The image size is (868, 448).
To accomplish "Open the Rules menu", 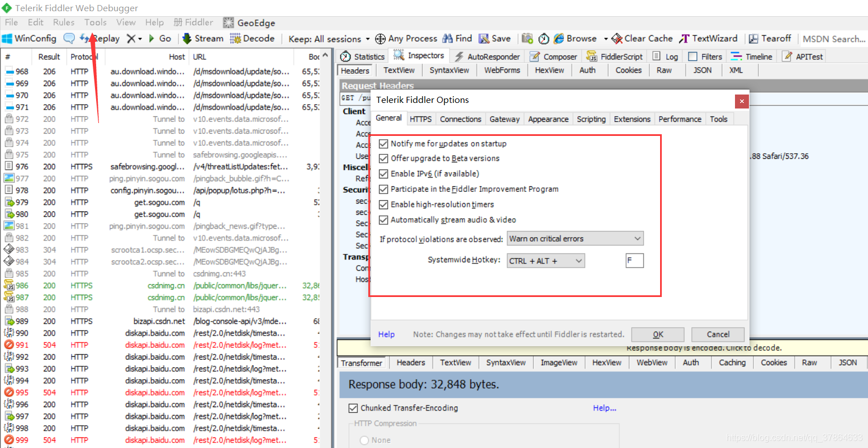I will tap(64, 22).
